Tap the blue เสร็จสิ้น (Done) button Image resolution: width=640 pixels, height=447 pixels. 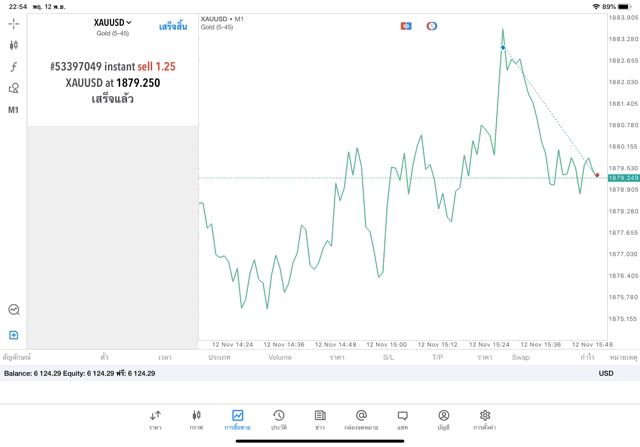click(172, 25)
